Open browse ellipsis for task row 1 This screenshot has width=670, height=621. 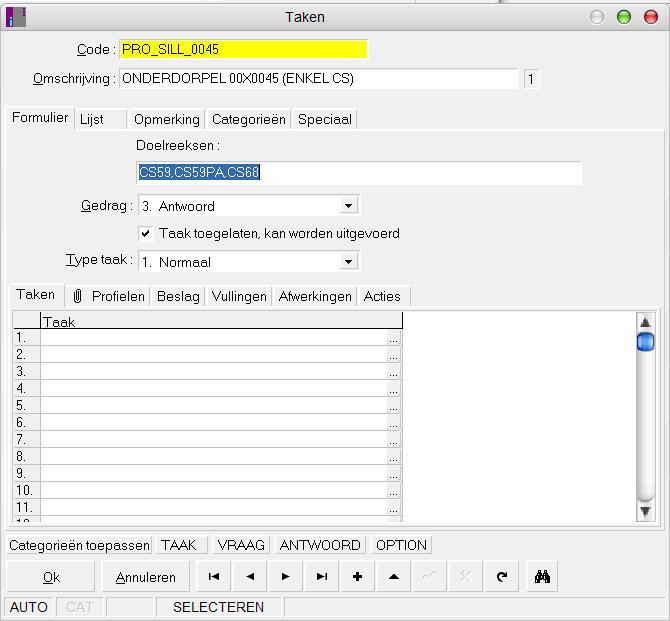coord(394,338)
